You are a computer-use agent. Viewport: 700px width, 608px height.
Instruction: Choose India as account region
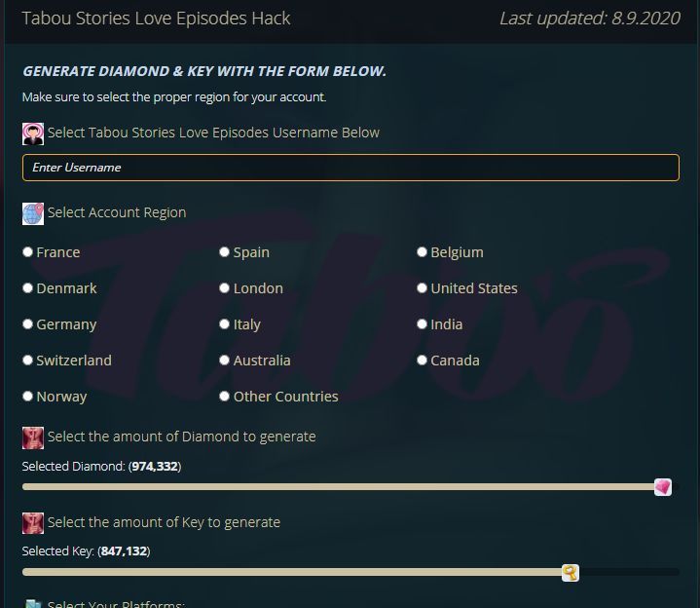tap(422, 323)
